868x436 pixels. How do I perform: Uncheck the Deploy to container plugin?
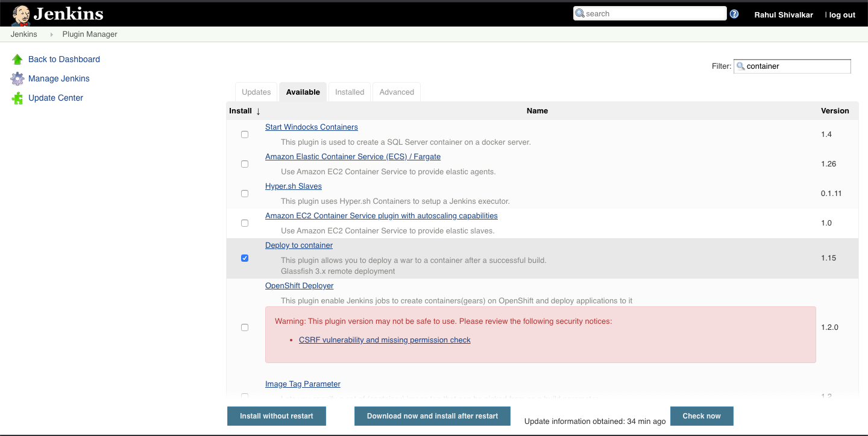click(x=244, y=257)
